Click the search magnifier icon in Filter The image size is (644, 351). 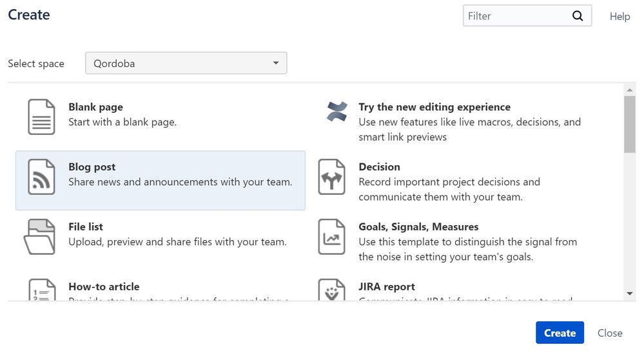point(577,16)
